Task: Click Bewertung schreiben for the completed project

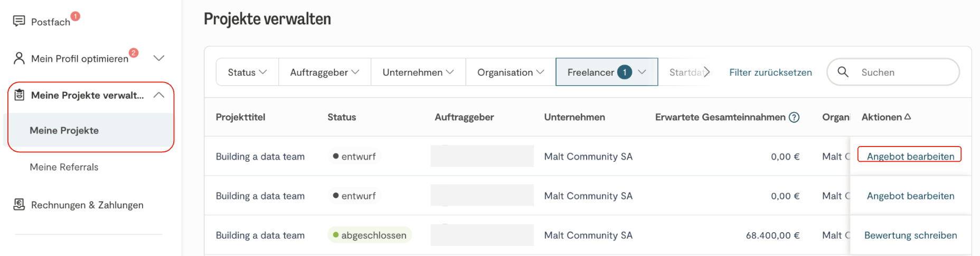Action: click(x=910, y=235)
